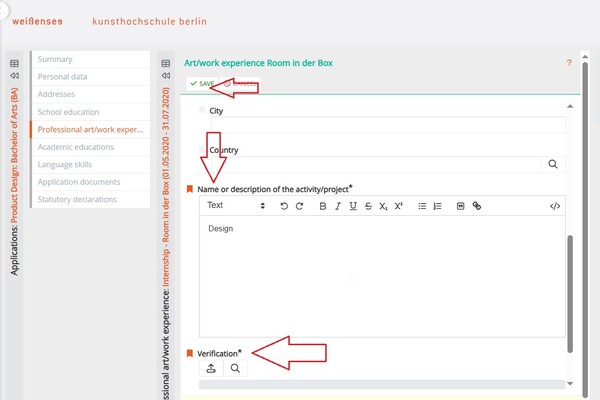Collapse the Applications side panel with arrows
This screenshot has width=600, height=400.
14,75
